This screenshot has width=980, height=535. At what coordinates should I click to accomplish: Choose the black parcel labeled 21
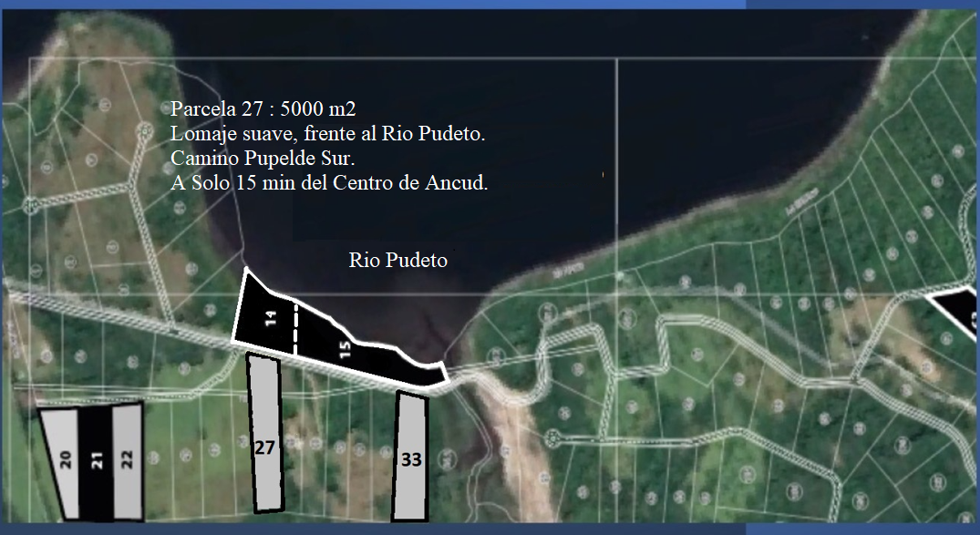click(96, 460)
